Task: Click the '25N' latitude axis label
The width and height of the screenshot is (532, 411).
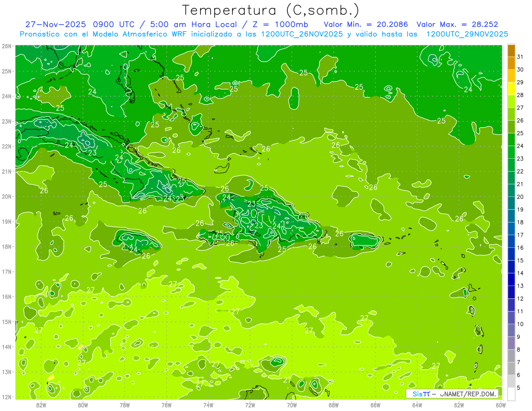Action: click(6, 71)
